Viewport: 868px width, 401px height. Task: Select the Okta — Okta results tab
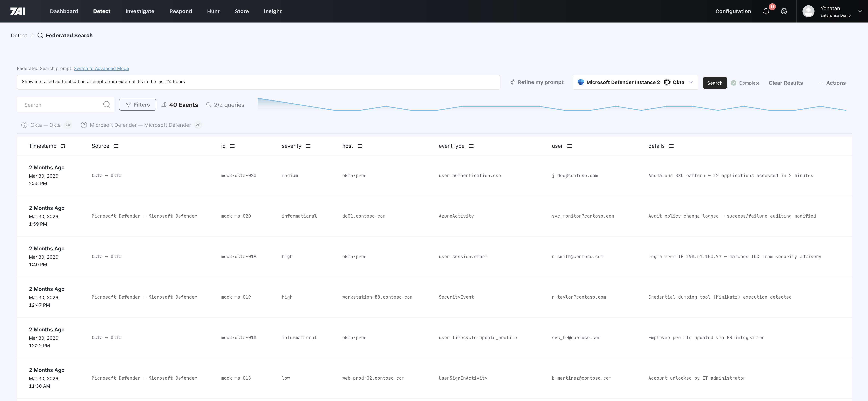click(x=46, y=125)
